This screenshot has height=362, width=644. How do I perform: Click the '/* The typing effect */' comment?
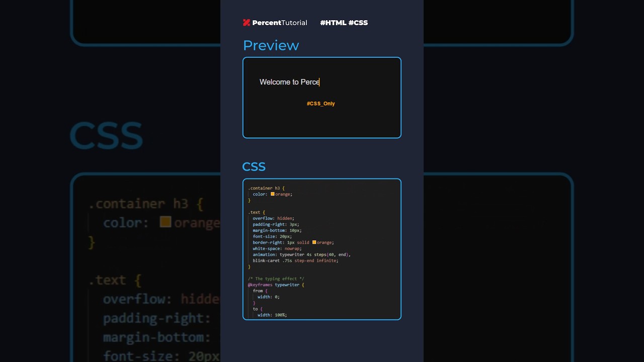276,279
